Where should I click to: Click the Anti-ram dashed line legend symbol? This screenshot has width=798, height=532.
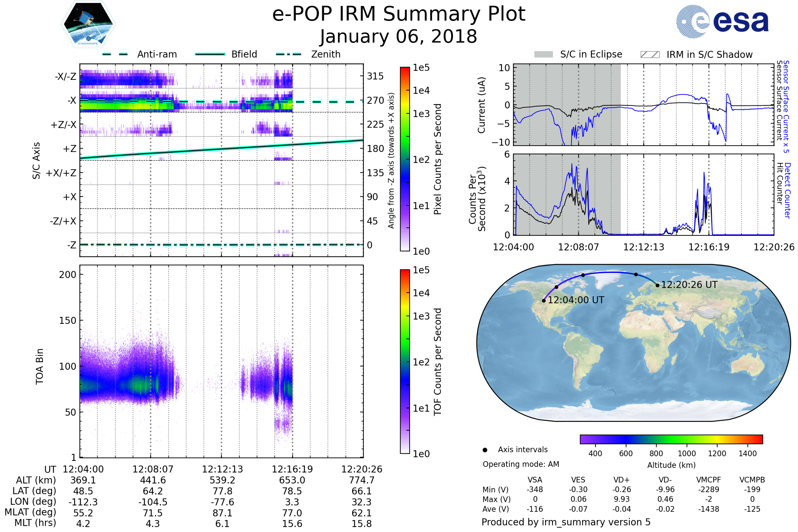(115, 54)
